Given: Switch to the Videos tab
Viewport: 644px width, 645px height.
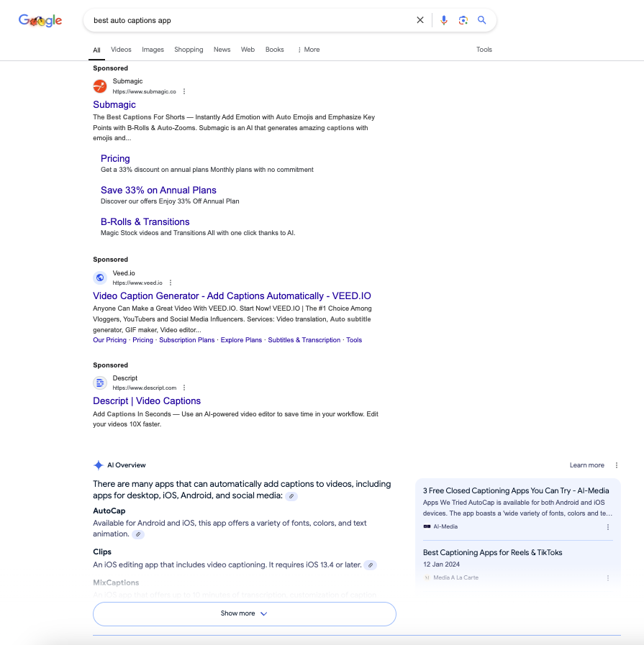Looking at the screenshot, I should pyautogui.click(x=121, y=50).
